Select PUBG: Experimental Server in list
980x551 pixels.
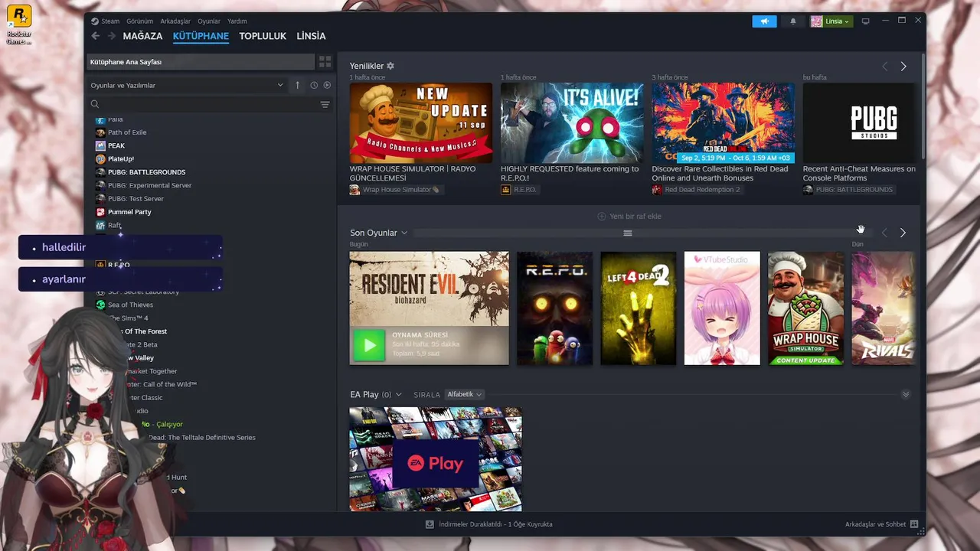(149, 185)
